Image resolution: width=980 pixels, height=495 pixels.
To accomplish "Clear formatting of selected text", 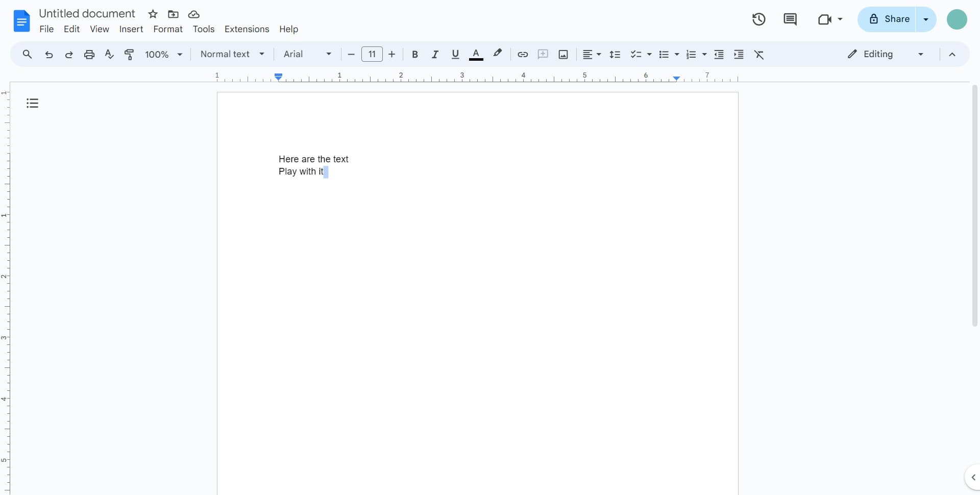I will pyautogui.click(x=759, y=54).
